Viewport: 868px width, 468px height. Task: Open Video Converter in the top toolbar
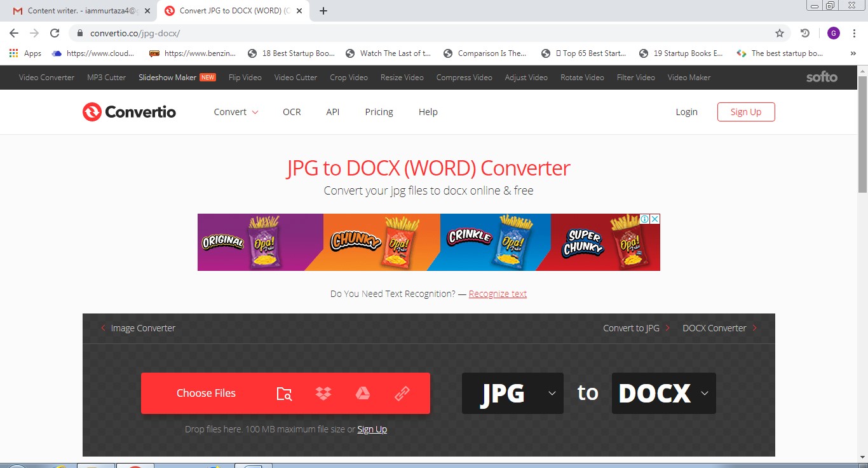tap(46, 78)
